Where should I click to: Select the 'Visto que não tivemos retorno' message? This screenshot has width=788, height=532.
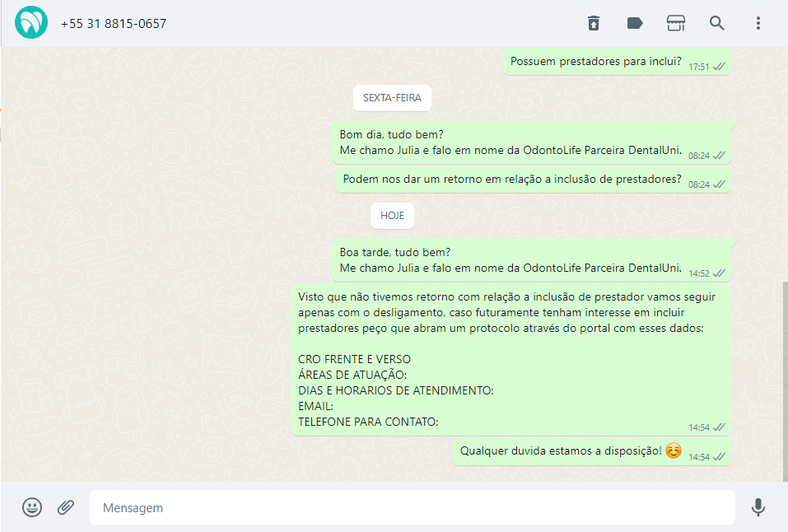511,360
